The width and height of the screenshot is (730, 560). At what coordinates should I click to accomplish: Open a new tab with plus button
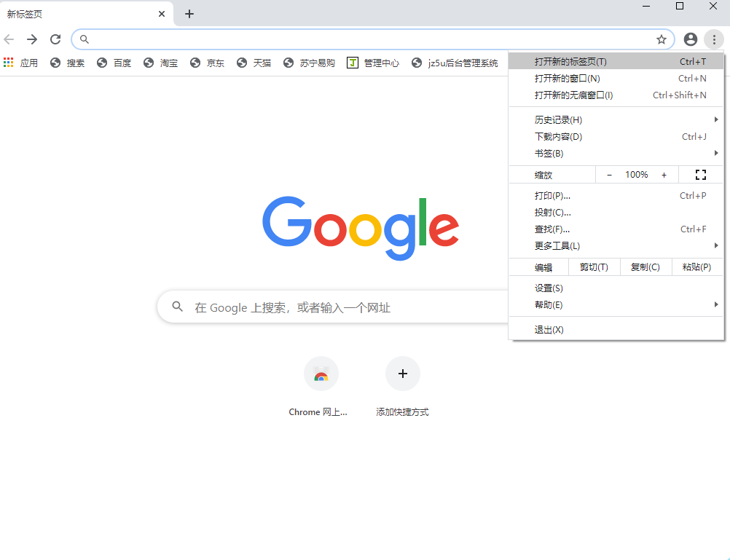189,14
